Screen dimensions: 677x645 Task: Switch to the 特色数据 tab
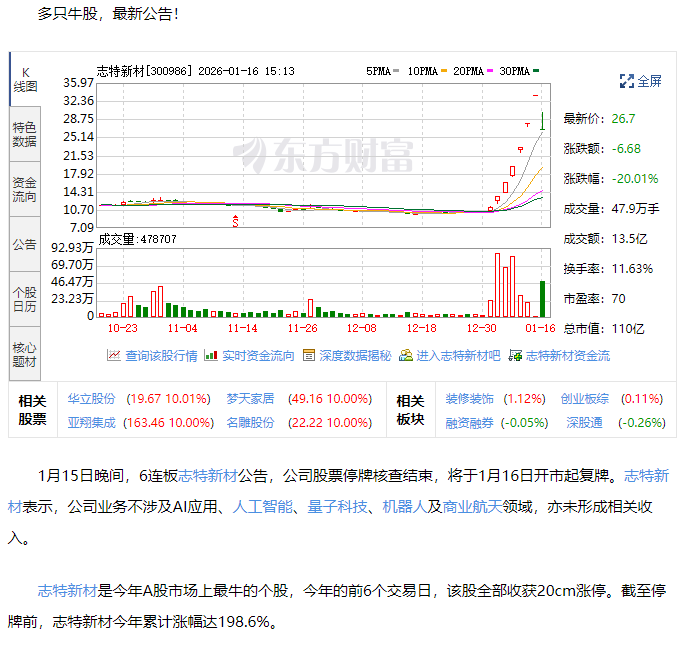(x=25, y=134)
